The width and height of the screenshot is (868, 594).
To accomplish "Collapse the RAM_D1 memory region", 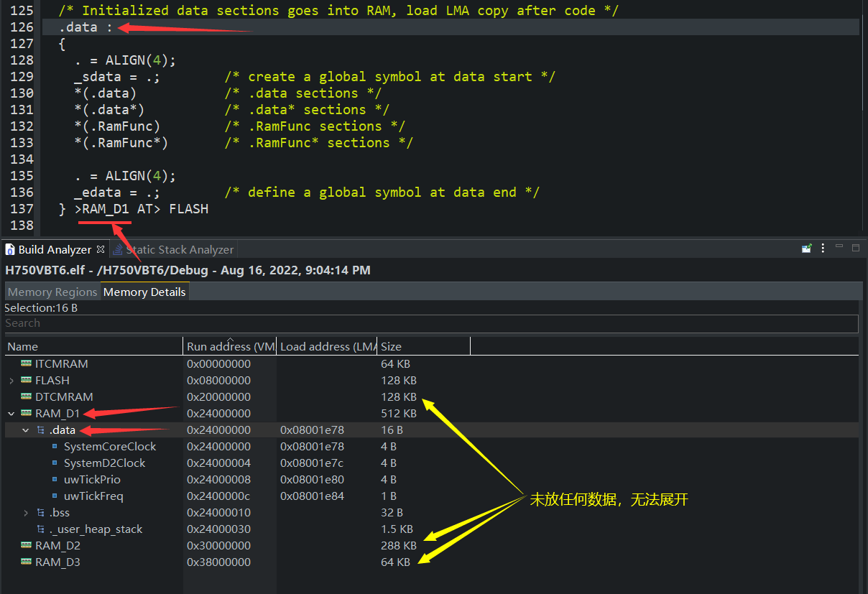I will (x=11, y=414).
